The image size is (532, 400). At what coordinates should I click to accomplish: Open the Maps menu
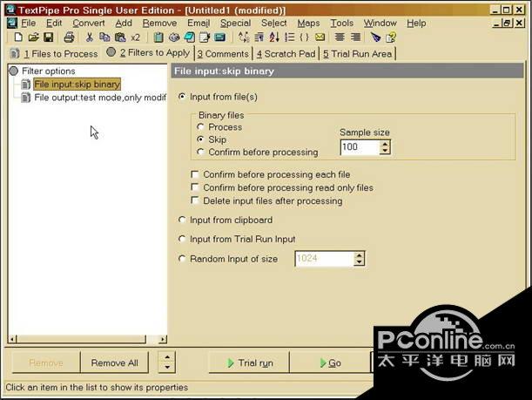(x=309, y=23)
